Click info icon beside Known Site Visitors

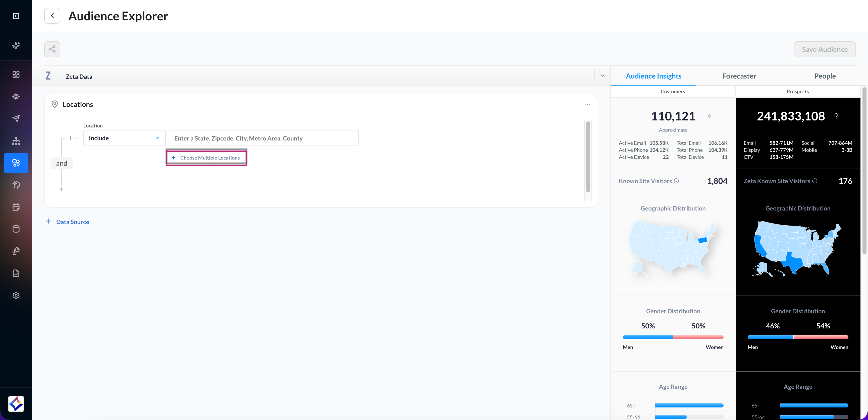676,181
